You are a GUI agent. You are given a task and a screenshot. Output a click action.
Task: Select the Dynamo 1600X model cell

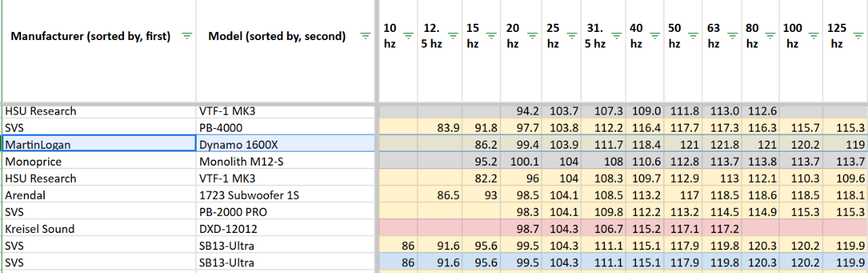[285, 144]
